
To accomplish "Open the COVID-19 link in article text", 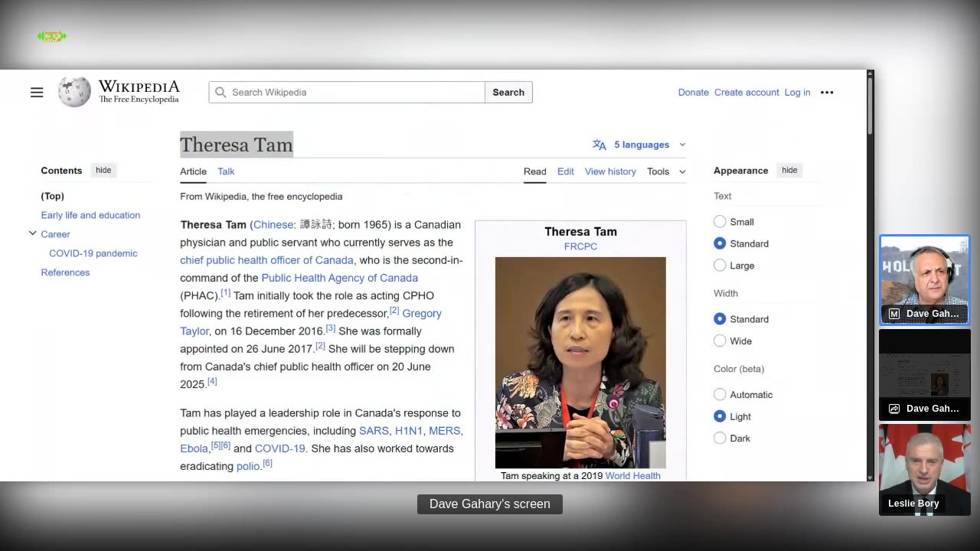I will click(279, 448).
